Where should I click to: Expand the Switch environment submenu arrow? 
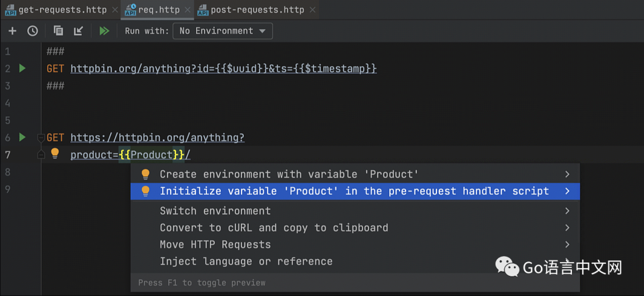point(567,211)
